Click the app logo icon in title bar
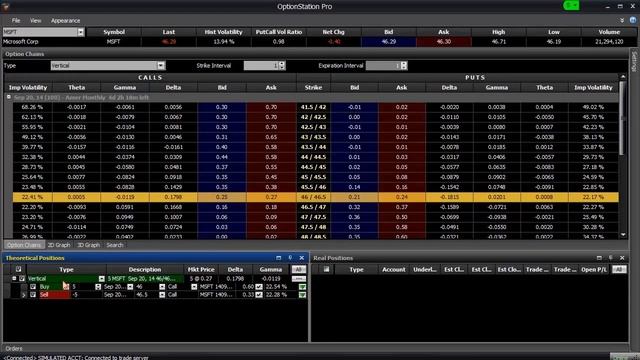Screen dimensions: 640x360 point(5,6)
